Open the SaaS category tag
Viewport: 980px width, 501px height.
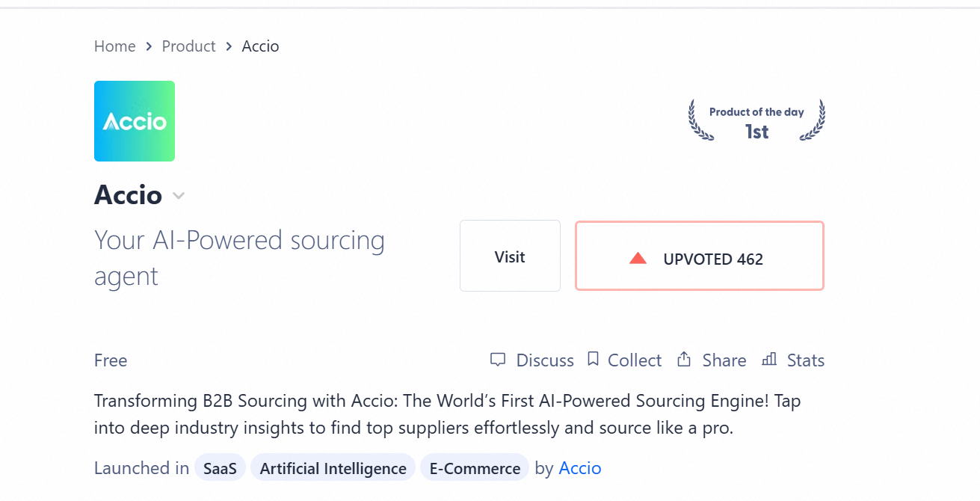coord(220,469)
